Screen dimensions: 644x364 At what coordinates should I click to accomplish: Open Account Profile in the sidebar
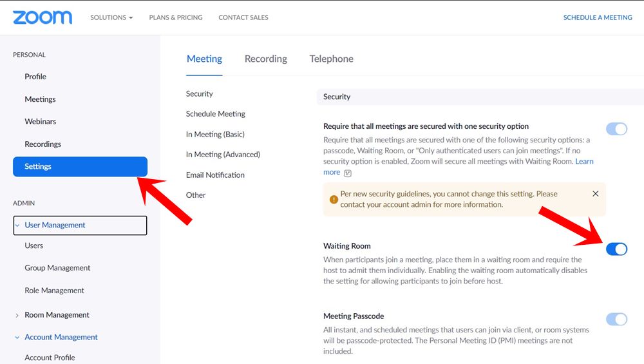click(50, 358)
